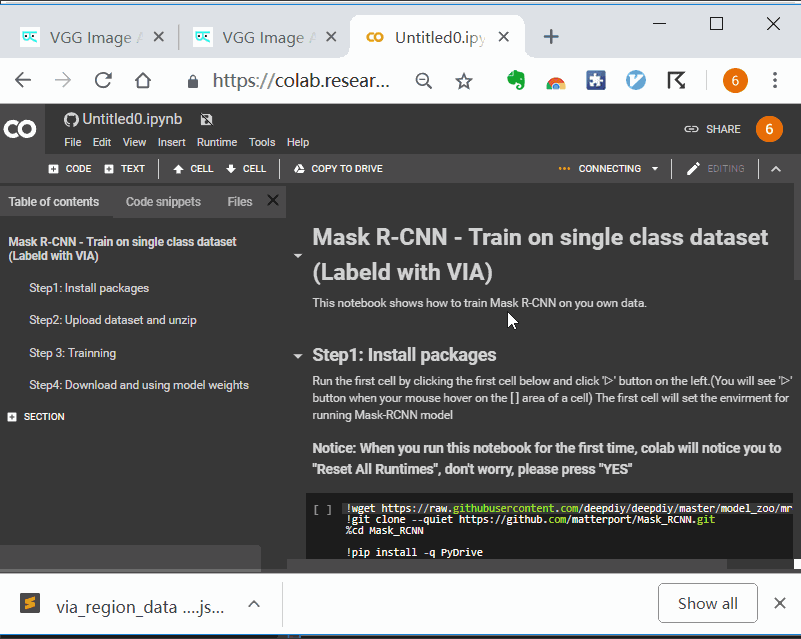
Task: Move cell up with up-arrow CELL
Action: coord(193,169)
